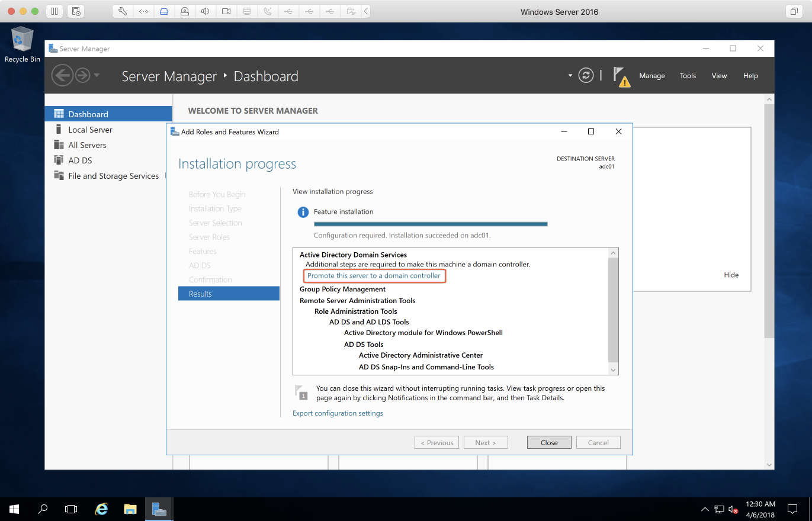Screen dimensions: 812x521
Task: Click the back navigation arrow in Server Manager
Action: click(x=62, y=76)
